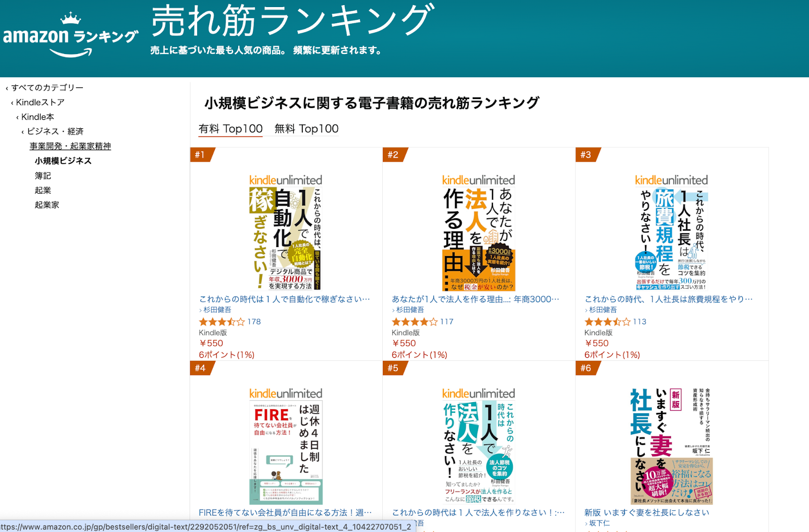Screen dimensions: 809x532
Task: Open the #6 book cover 妻を社長にしなさい
Action: [671, 446]
